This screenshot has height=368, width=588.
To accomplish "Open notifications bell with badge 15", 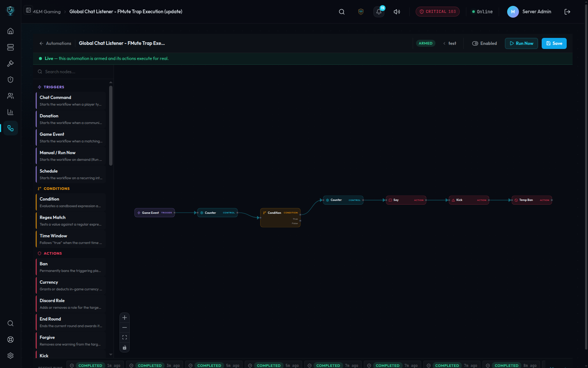I will click(379, 12).
